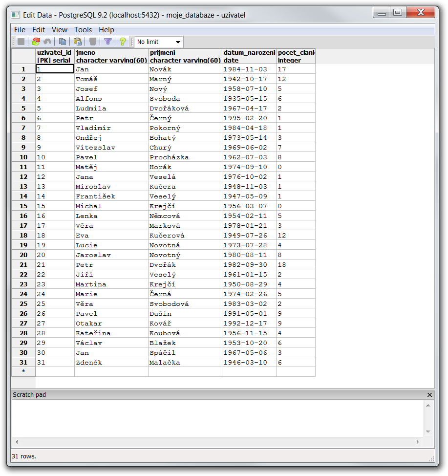Click the cell 'Zdeněk'

[x=111, y=363]
